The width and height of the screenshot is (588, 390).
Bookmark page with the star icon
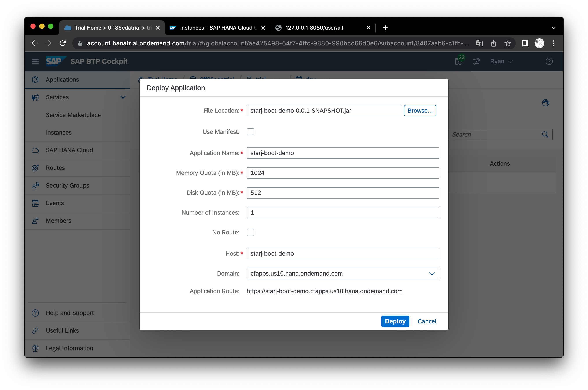coord(508,43)
